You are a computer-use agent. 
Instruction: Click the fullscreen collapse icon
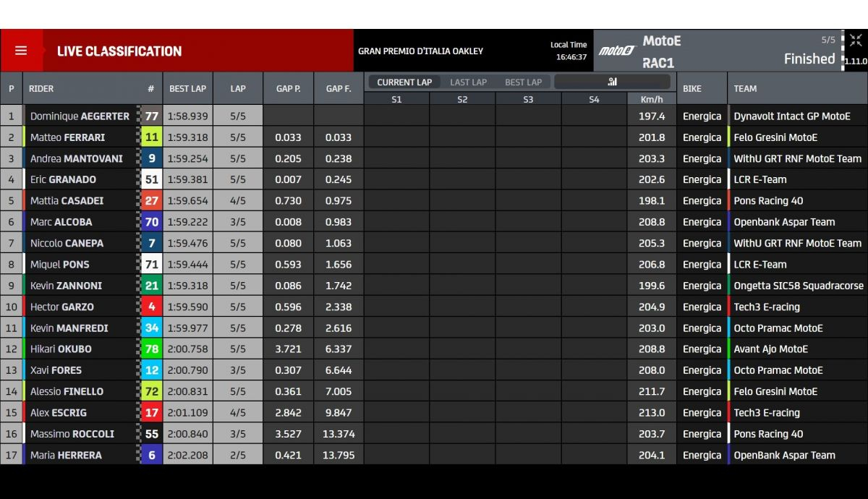pyautogui.click(x=856, y=40)
